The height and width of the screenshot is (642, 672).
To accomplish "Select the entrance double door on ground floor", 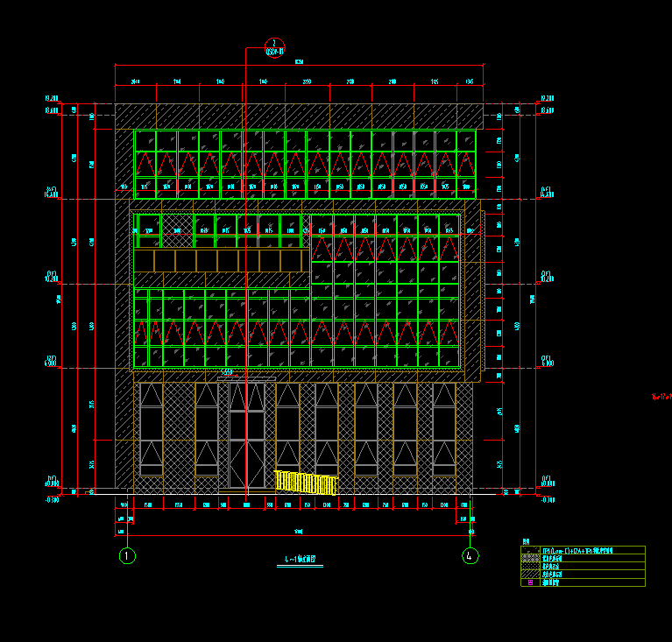I will (246, 435).
